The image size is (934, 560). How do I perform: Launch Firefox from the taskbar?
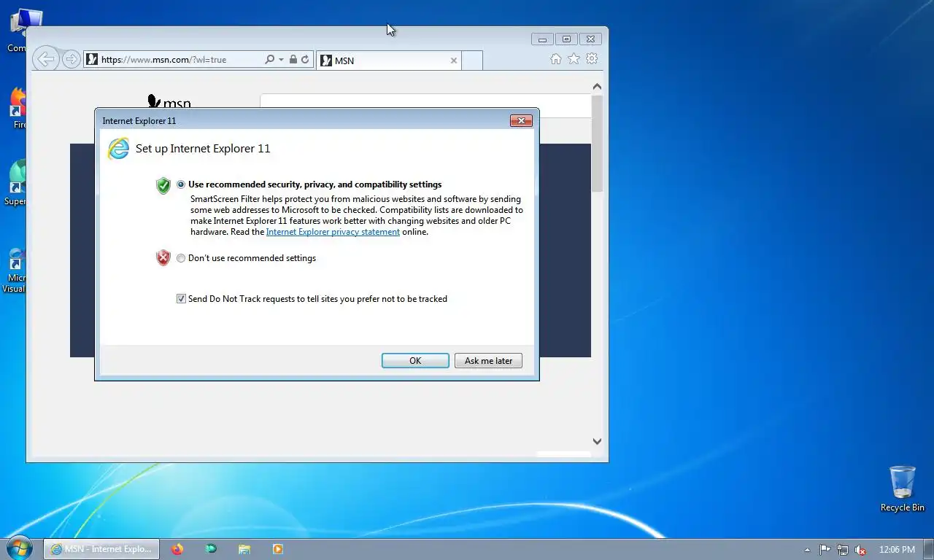177,549
